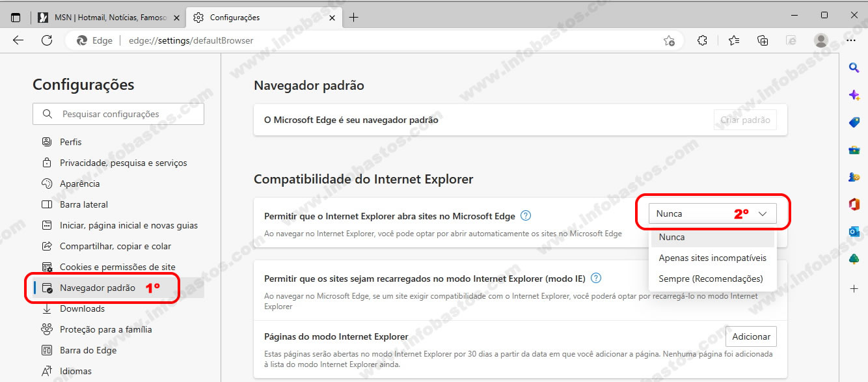
Task: Click the Configurações page heading
Action: [83, 85]
